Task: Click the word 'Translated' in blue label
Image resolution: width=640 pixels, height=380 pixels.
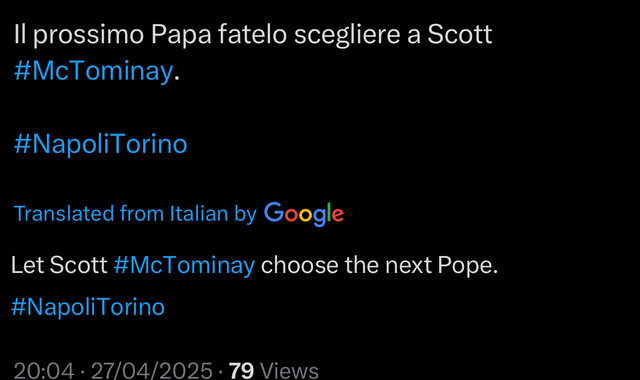Action: pos(64,213)
